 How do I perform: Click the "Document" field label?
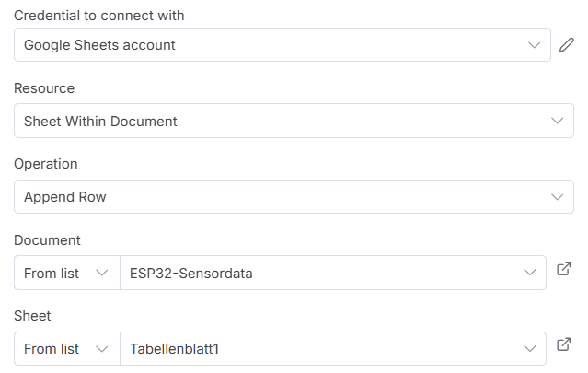coord(47,240)
